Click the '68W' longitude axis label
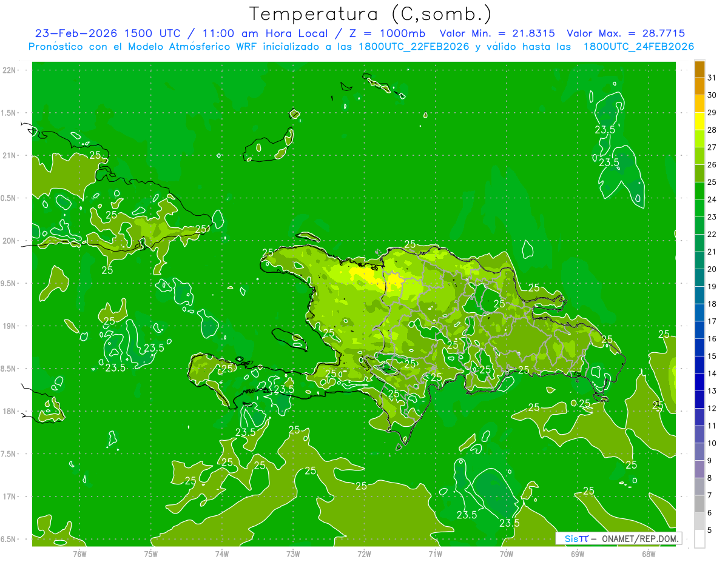The width and height of the screenshot is (728, 562). point(649,554)
